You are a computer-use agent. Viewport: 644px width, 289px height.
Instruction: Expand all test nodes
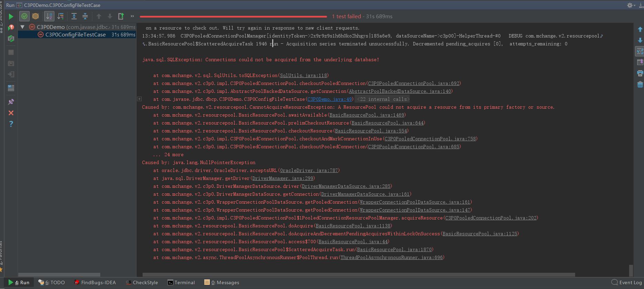coord(74,16)
